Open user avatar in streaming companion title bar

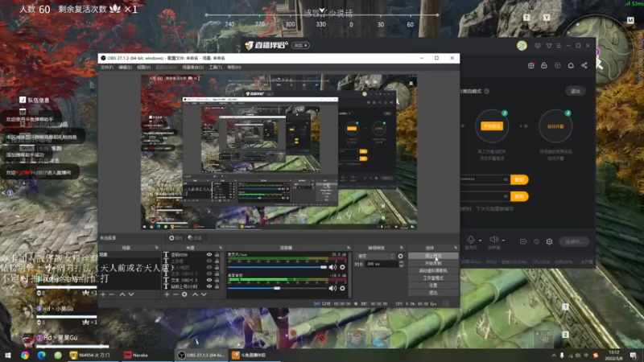[522, 46]
